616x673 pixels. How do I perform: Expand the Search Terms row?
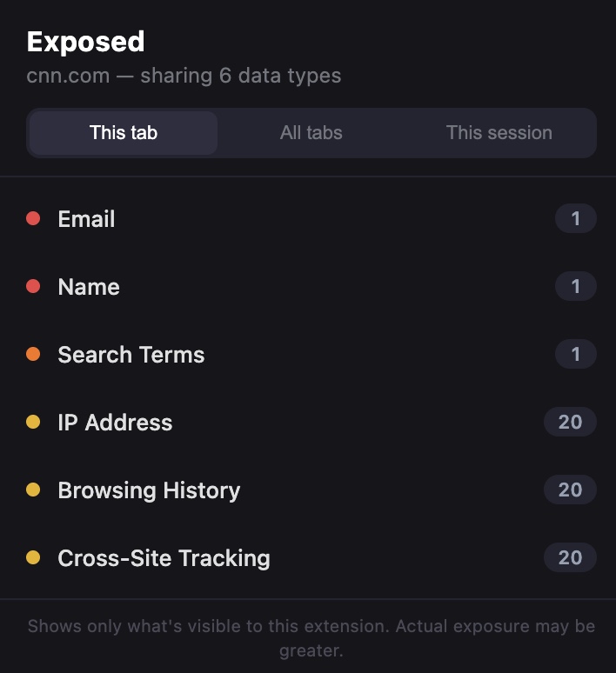pyautogui.click(x=131, y=355)
